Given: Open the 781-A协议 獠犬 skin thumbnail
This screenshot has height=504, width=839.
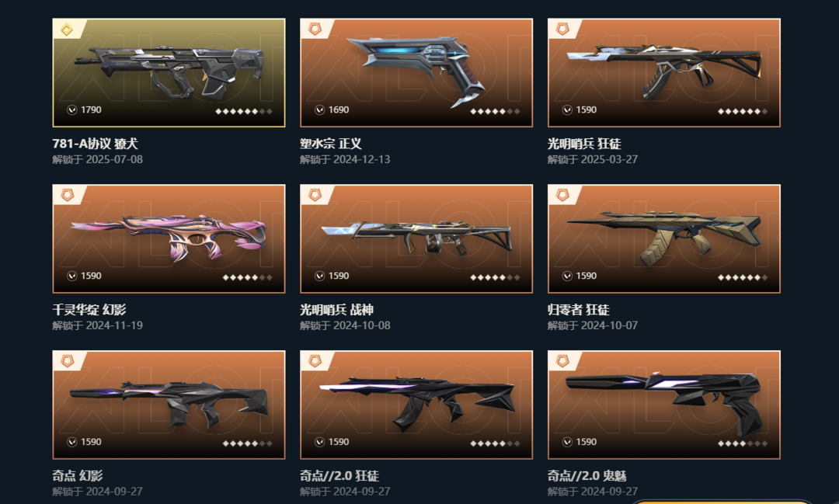Looking at the screenshot, I should [169, 73].
